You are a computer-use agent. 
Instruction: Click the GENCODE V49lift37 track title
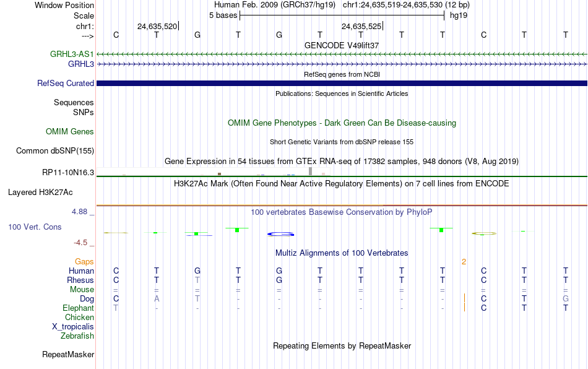coord(342,45)
